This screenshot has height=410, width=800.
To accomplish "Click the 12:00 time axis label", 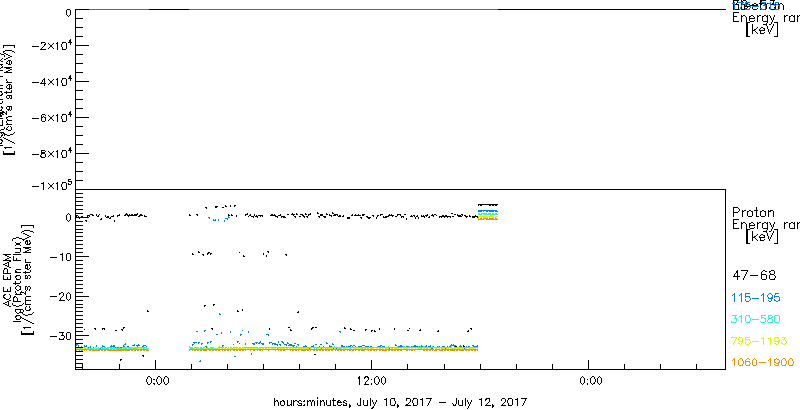I will pyautogui.click(x=373, y=381).
